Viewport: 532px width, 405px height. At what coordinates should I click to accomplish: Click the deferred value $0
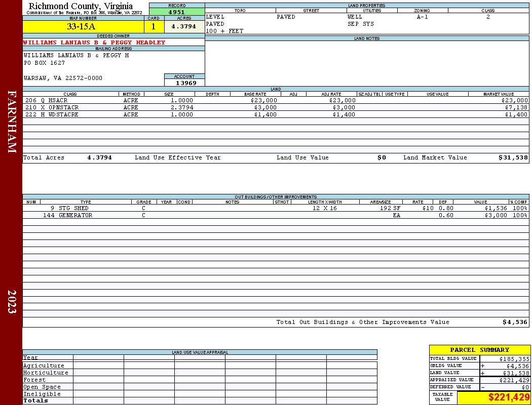click(x=525, y=387)
